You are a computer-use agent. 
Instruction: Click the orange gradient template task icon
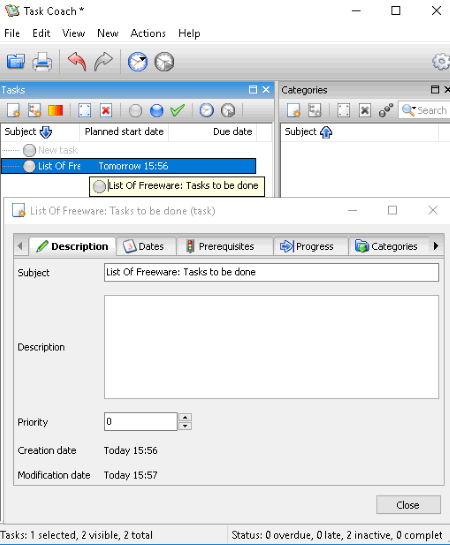[56, 111]
